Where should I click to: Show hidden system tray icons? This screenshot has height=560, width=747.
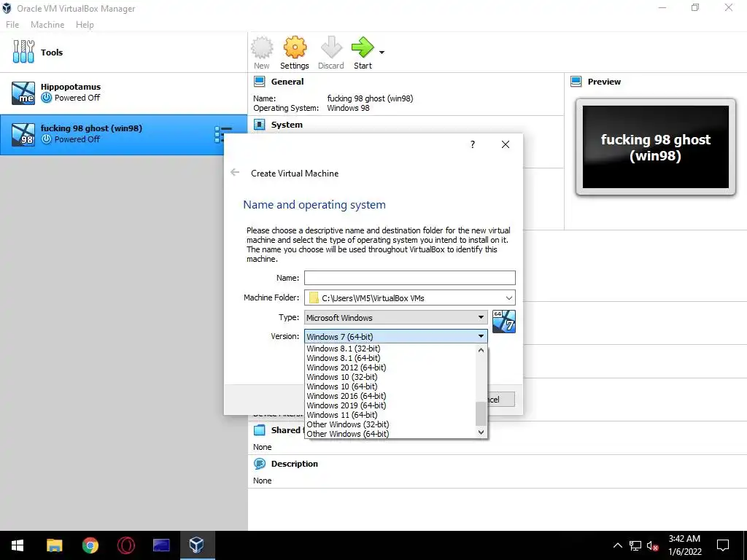617,545
